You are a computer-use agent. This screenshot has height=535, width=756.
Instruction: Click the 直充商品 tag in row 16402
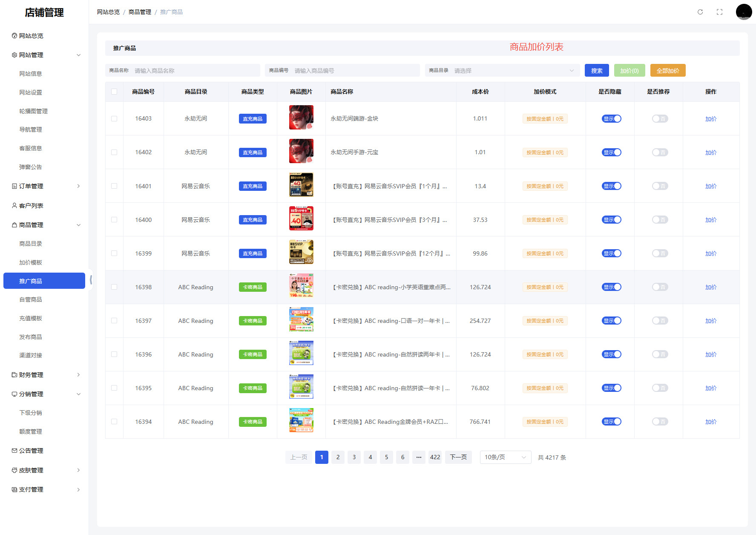253,152
